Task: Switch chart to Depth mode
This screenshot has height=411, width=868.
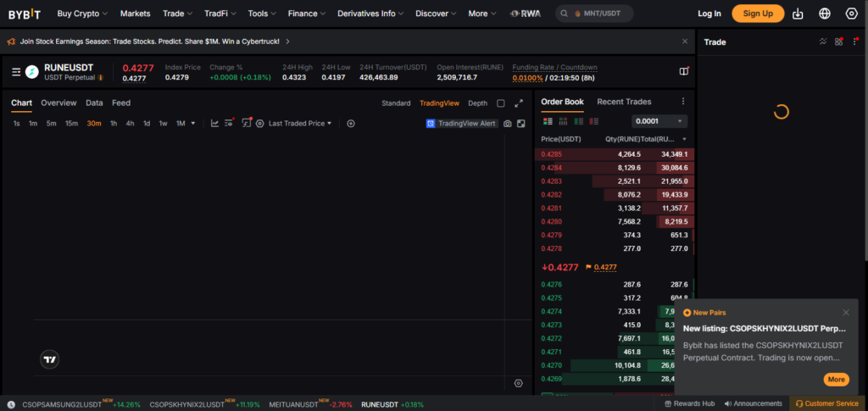Action: pyautogui.click(x=478, y=103)
